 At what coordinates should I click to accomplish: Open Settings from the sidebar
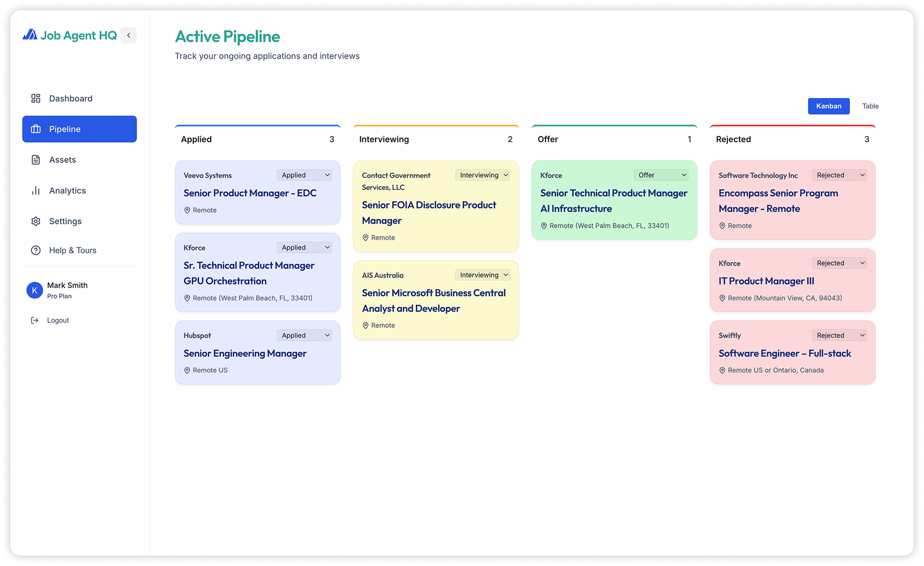pos(79,221)
